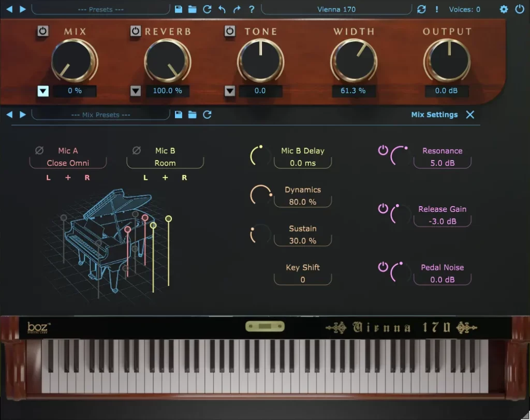Toggle the Tone power button
The image size is (530, 420).
coord(230,31)
